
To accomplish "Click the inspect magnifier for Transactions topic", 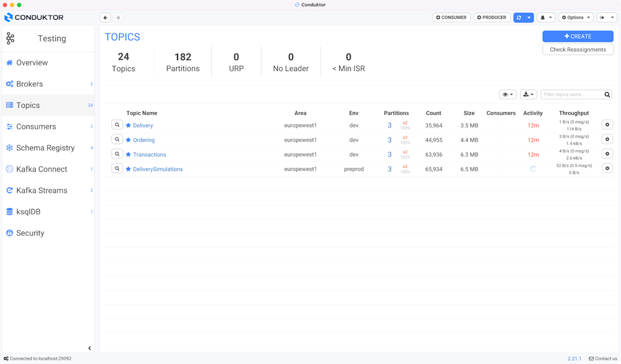I will (117, 154).
